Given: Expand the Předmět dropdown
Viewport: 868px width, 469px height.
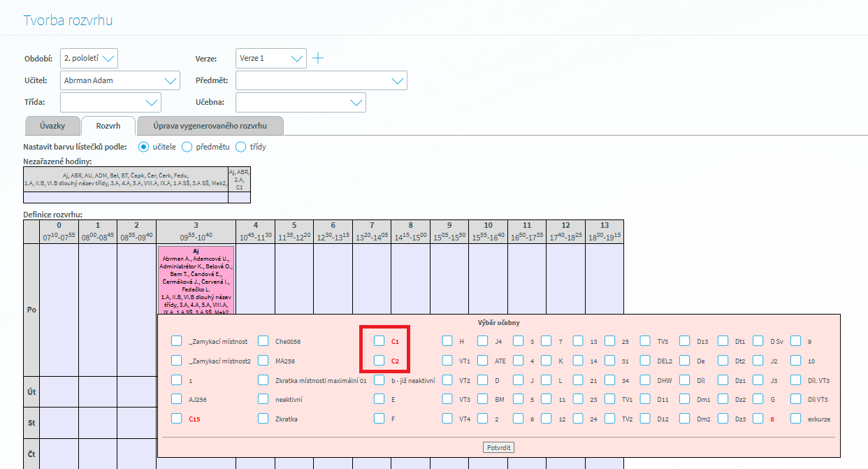Looking at the screenshot, I should coord(321,80).
